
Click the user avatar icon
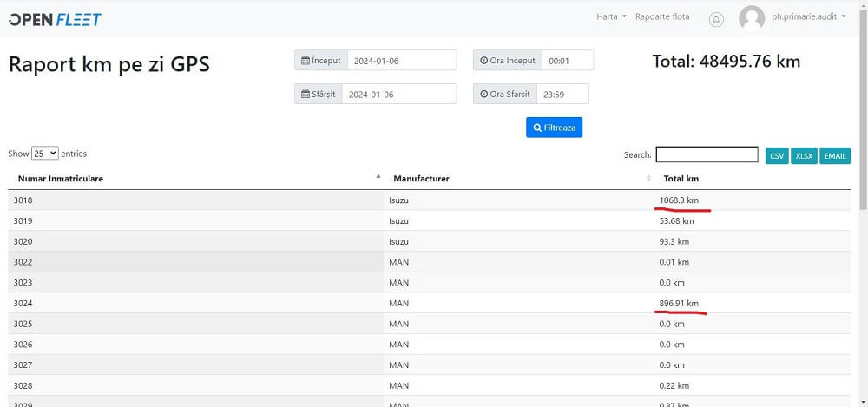click(751, 17)
